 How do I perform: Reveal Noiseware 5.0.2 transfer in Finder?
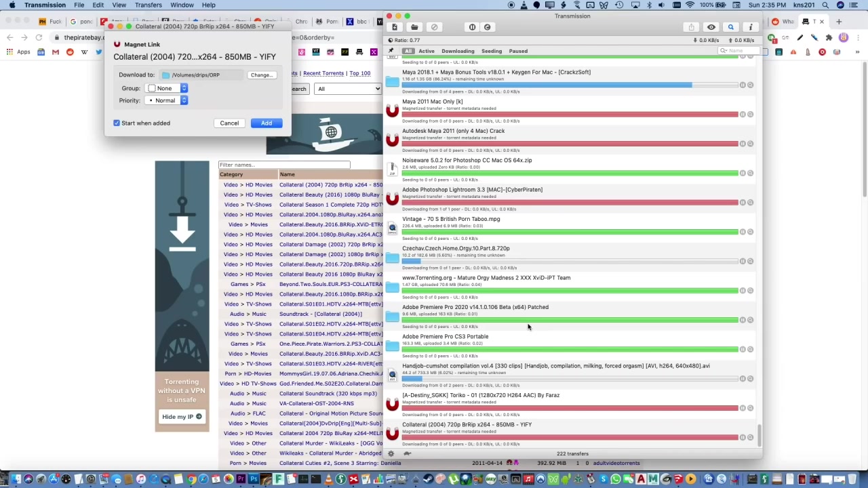click(x=750, y=173)
